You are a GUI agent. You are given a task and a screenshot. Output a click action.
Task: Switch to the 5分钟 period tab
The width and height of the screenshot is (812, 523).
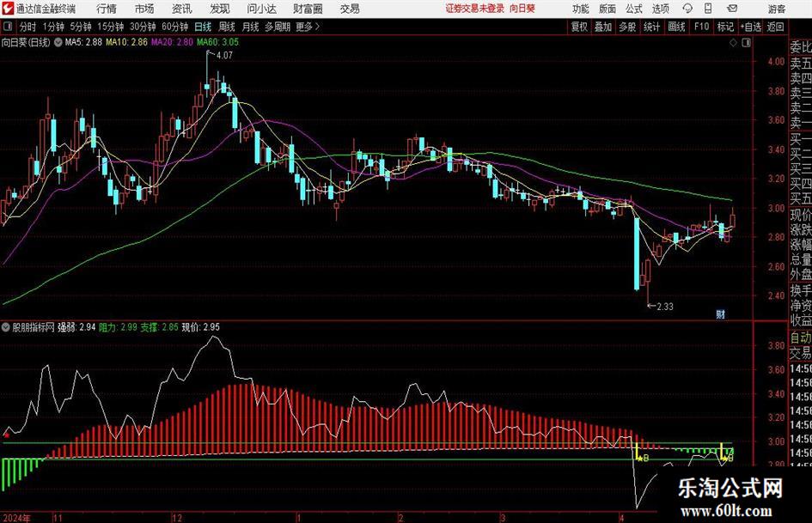81,27
